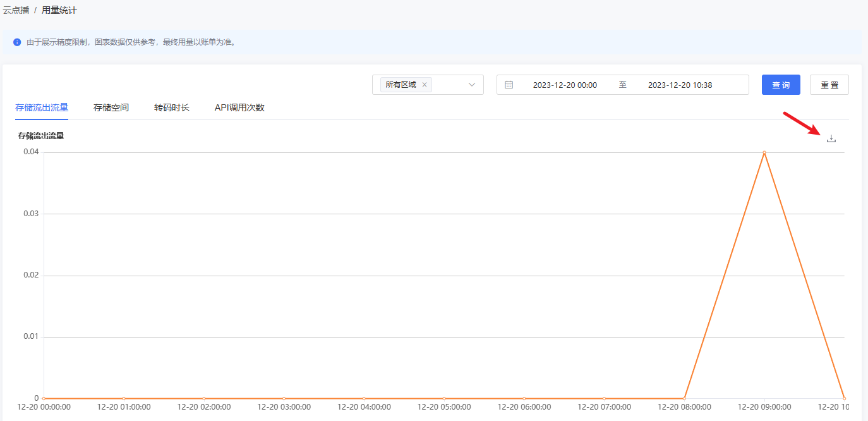
Task: Click data point at 12-20 07:00:00
Action: click(x=604, y=398)
